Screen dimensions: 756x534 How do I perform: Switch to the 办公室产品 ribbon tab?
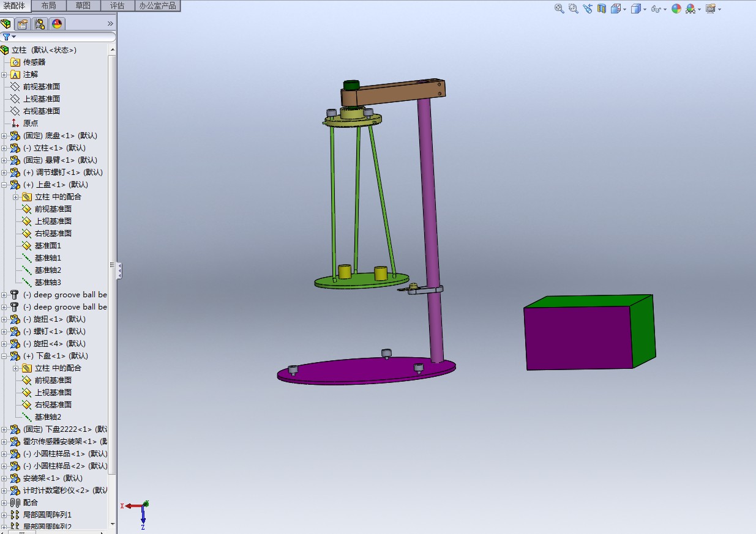click(157, 6)
